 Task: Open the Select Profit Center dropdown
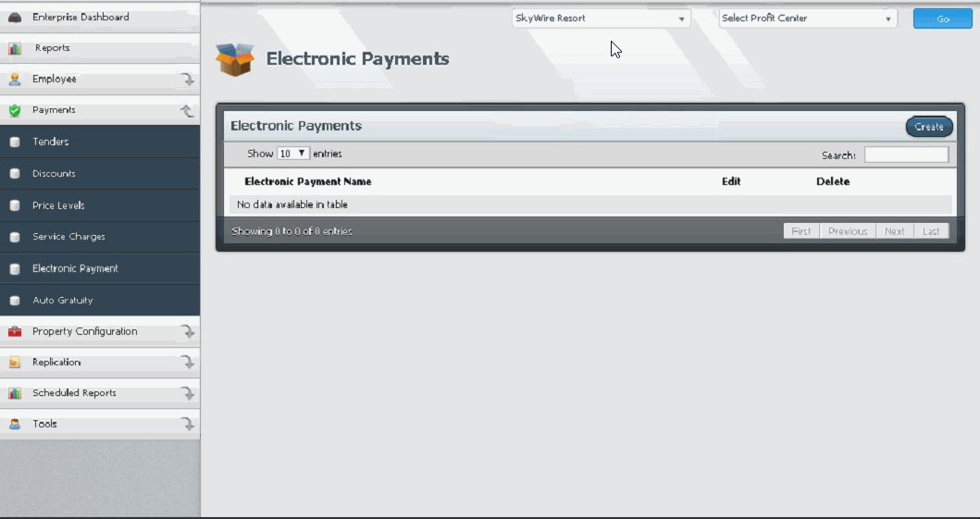(808, 19)
